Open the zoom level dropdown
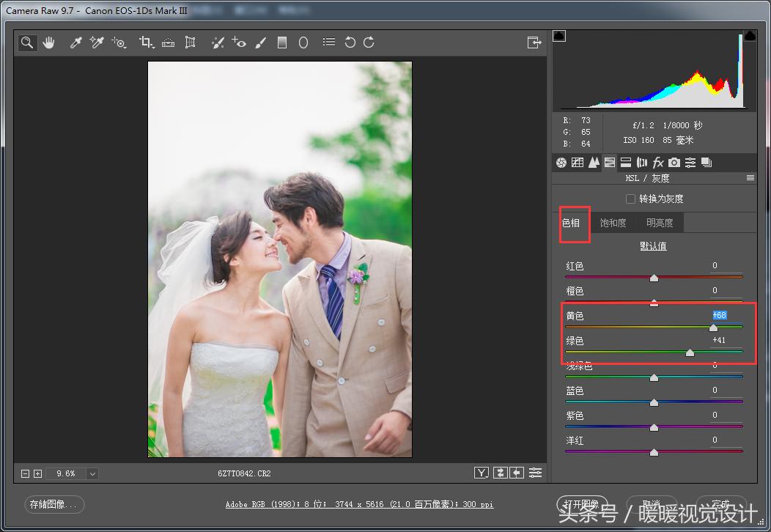771x532 pixels. coord(92,473)
